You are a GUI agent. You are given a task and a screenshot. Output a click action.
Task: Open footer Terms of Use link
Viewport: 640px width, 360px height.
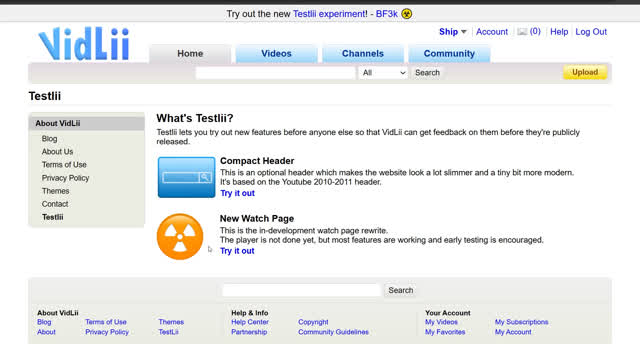[x=106, y=322]
